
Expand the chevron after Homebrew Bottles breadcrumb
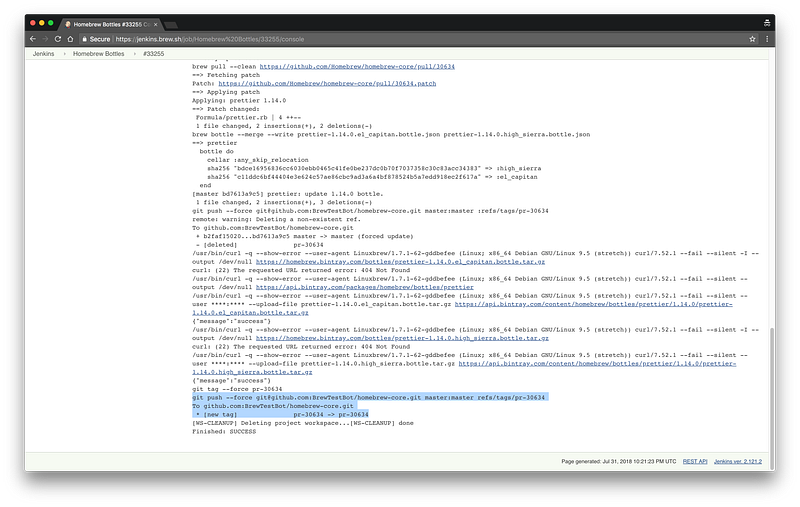135,54
